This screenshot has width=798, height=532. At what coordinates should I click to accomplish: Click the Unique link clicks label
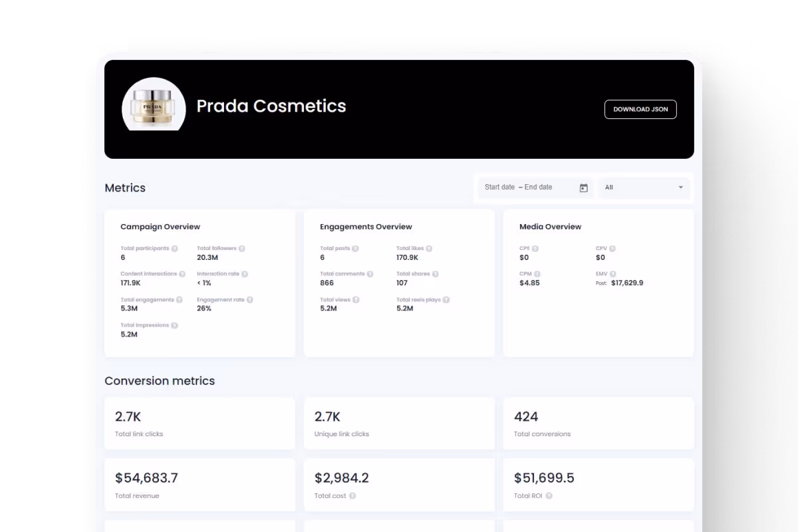point(342,434)
